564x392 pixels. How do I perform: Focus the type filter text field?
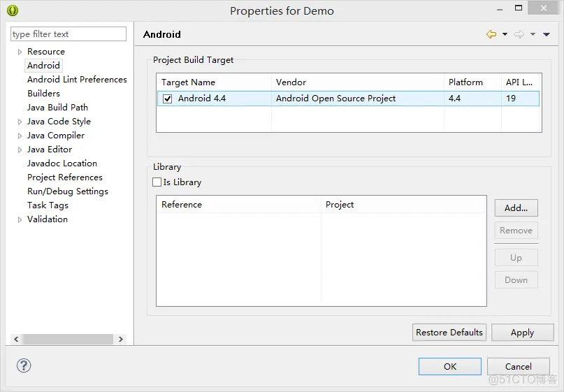pyautogui.click(x=68, y=34)
